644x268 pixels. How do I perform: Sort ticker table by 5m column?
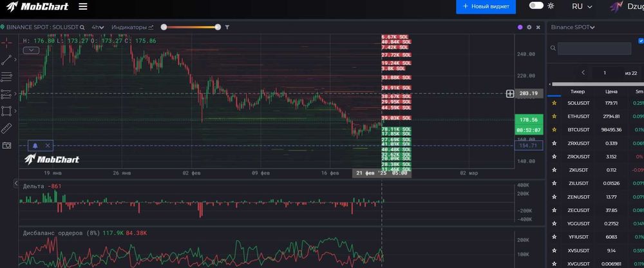click(639, 91)
